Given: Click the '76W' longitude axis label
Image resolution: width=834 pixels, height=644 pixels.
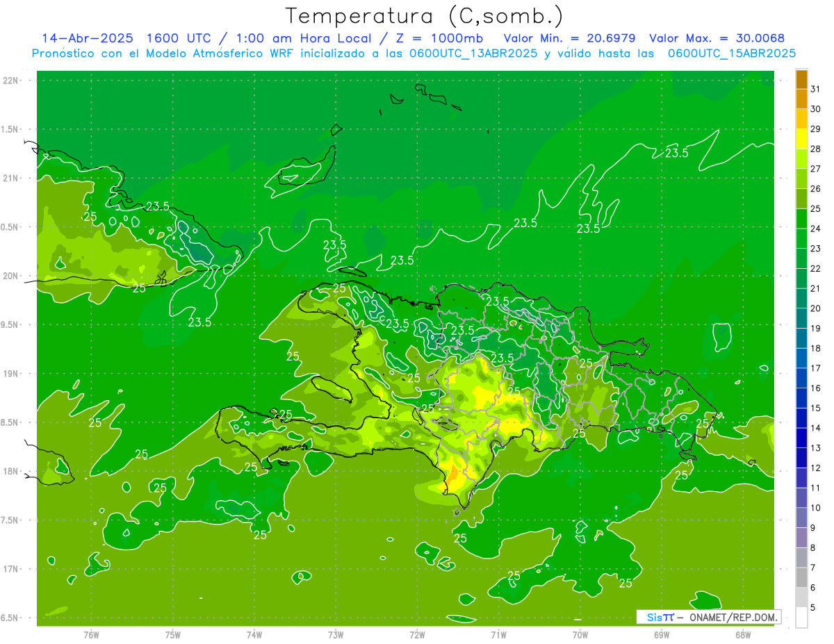Looking at the screenshot, I should pos(91,634).
